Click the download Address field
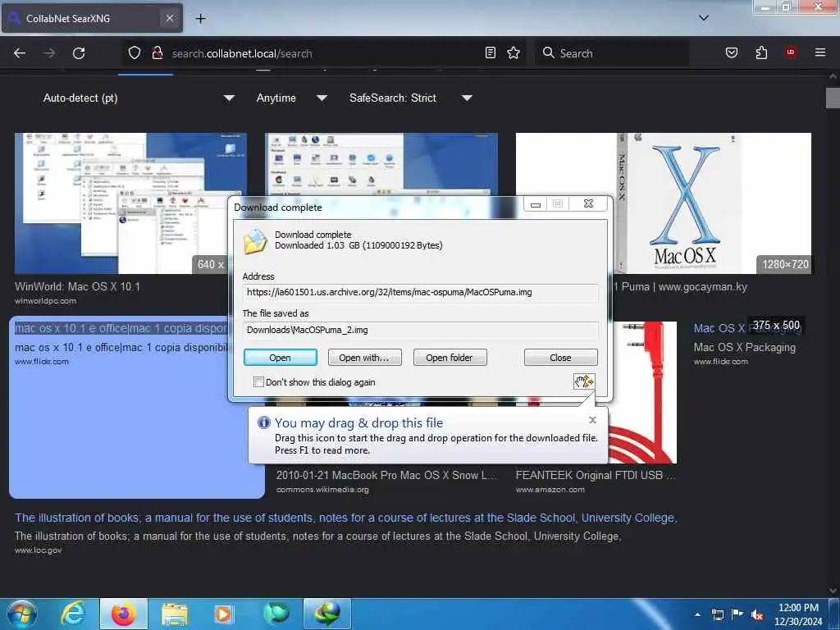Screen dimensions: 840x630 click(x=421, y=293)
